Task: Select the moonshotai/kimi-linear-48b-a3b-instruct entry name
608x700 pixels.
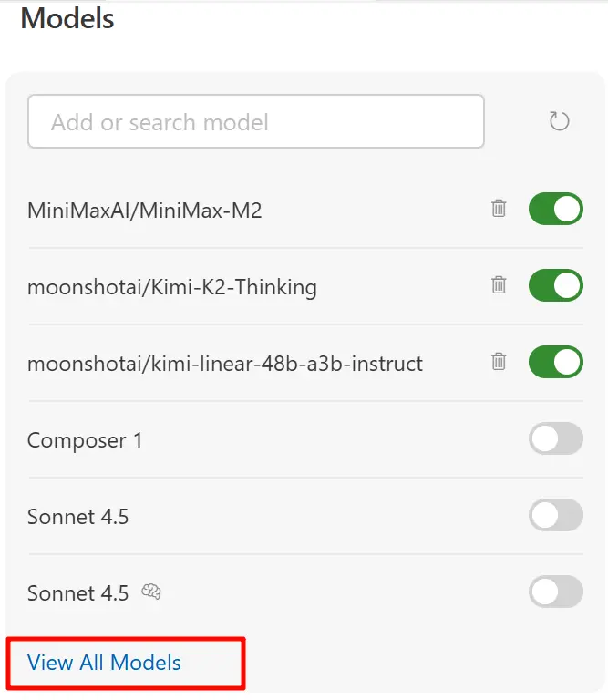Action: tap(224, 364)
